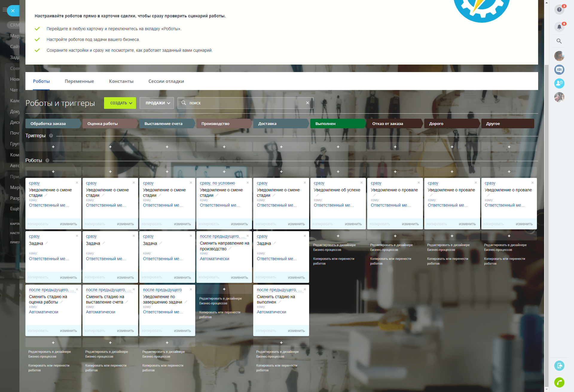Switch to the Переменные tab
The image size is (574, 392).
[79, 81]
